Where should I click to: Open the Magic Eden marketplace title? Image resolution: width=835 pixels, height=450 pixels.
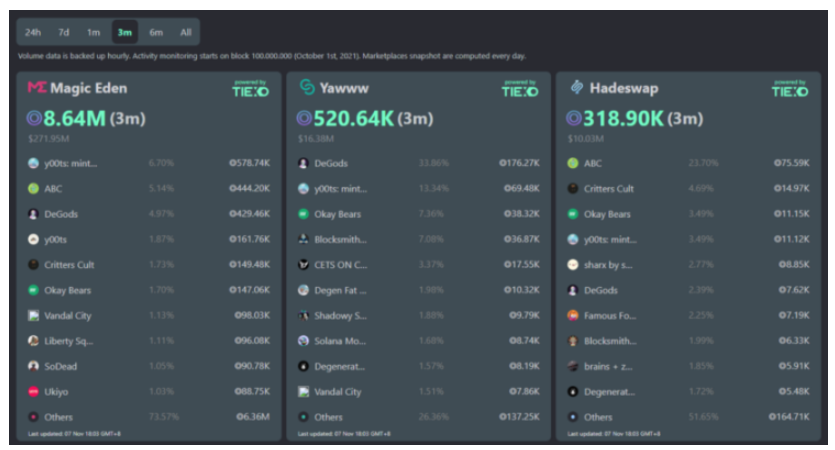[88, 88]
